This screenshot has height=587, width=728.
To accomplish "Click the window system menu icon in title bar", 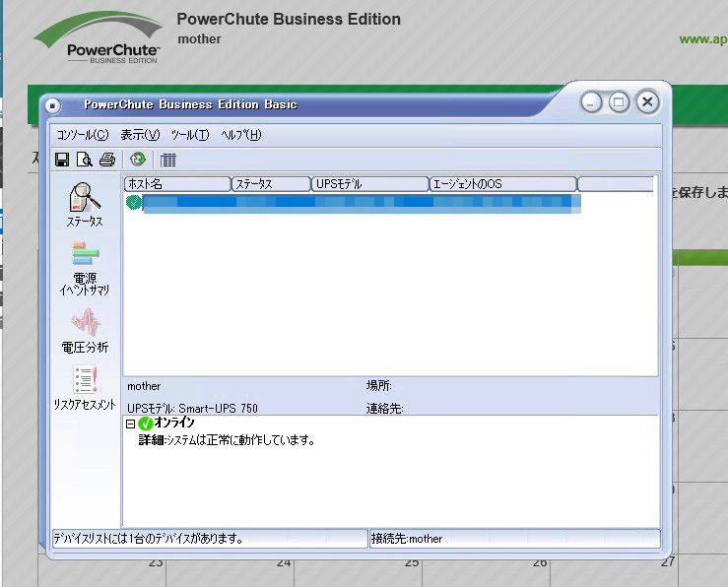I will tap(52, 105).
